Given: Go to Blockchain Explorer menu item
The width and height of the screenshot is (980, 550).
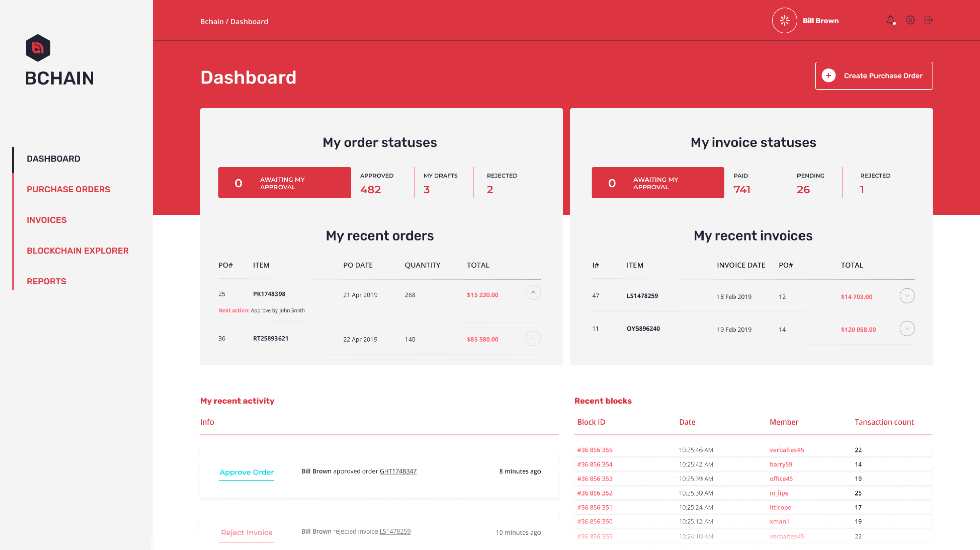Looking at the screenshot, I should click(x=77, y=251).
